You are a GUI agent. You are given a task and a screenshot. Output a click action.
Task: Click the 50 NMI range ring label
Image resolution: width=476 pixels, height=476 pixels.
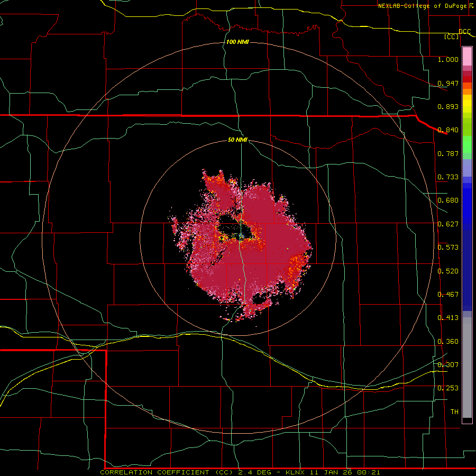(x=237, y=140)
